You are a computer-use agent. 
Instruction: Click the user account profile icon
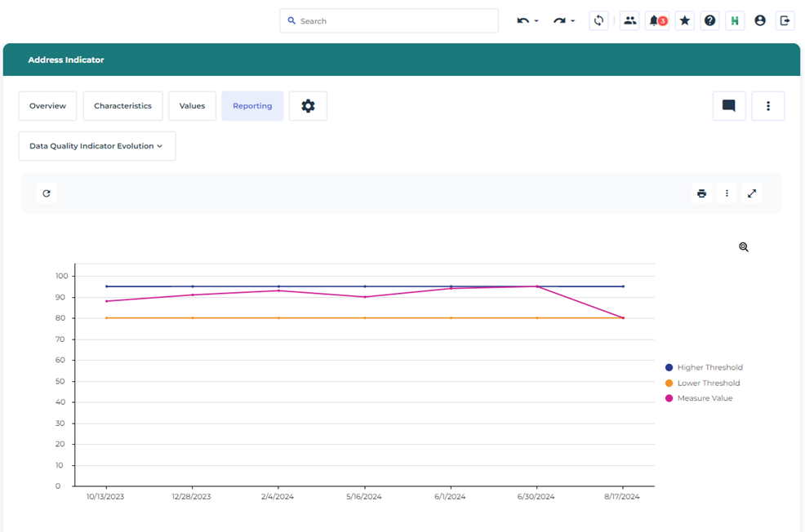pos(760,21)
